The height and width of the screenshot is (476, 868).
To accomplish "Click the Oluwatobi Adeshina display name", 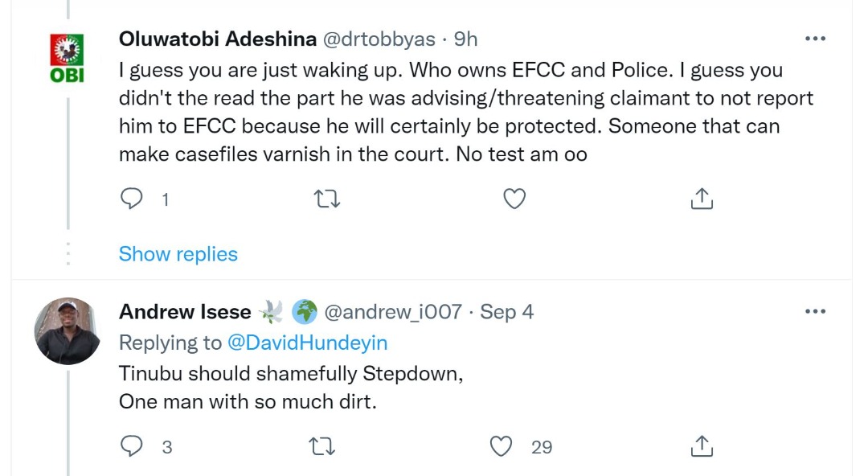I will (217, 39).
